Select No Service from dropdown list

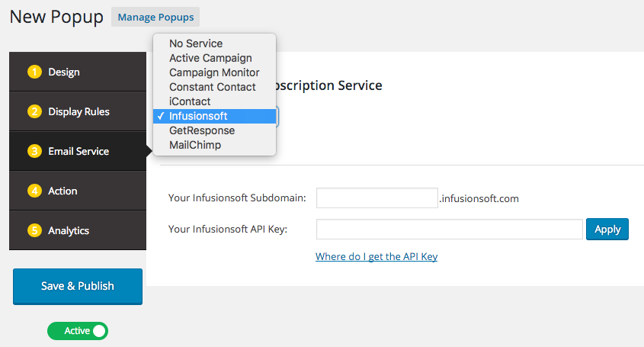coord(196,43)
